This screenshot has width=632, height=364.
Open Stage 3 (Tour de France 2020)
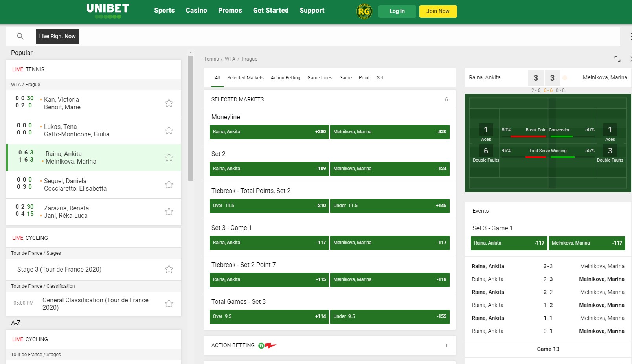coord(94,269)
